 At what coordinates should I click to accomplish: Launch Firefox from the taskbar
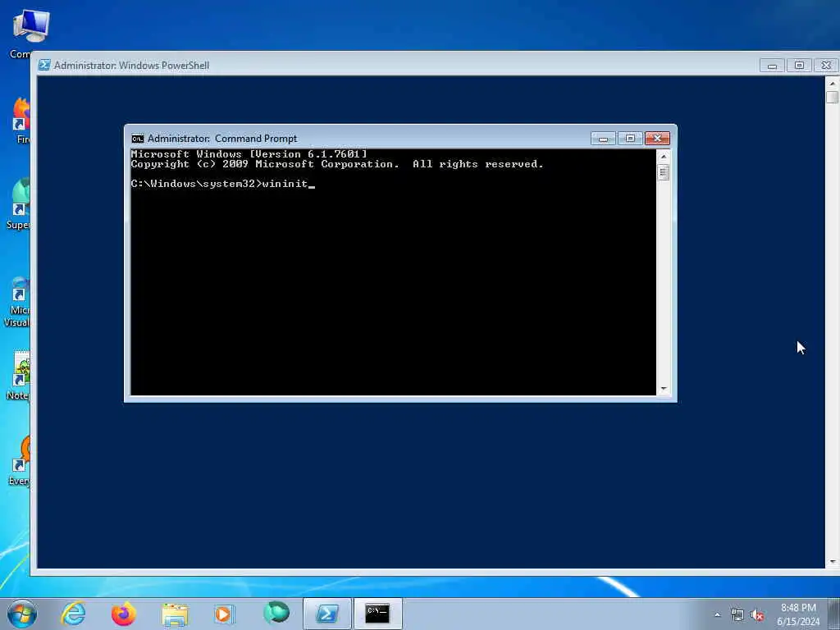(124, 614)
